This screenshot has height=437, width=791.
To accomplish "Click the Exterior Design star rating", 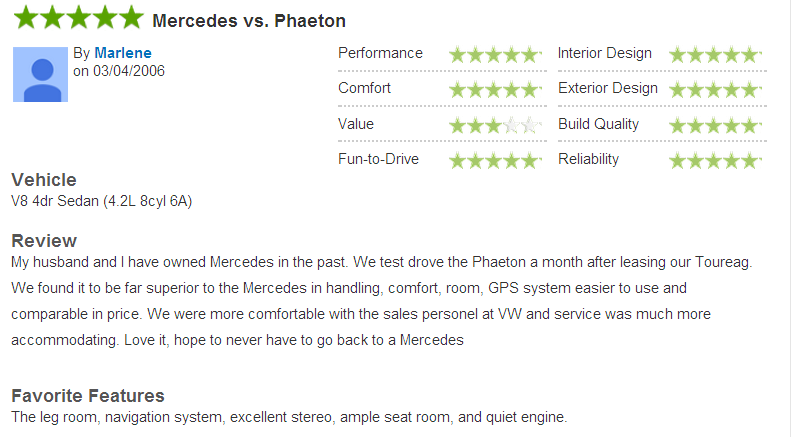I will 715,89.
